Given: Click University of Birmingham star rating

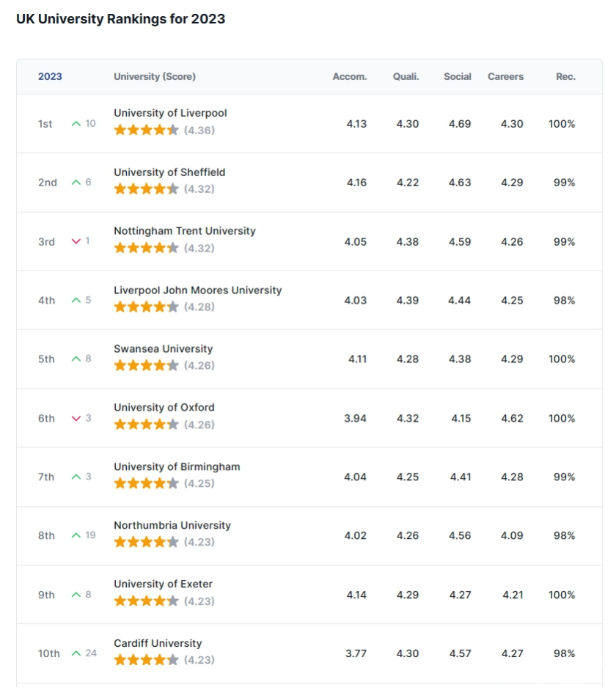Looking at the screenshot, I should pos(146,483).
